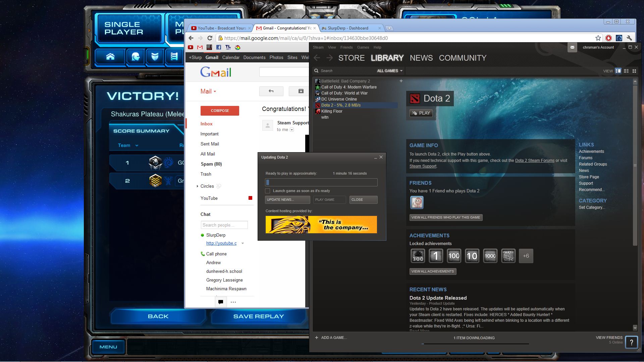Click the plus icon above the game list

[x=401, y=81]
